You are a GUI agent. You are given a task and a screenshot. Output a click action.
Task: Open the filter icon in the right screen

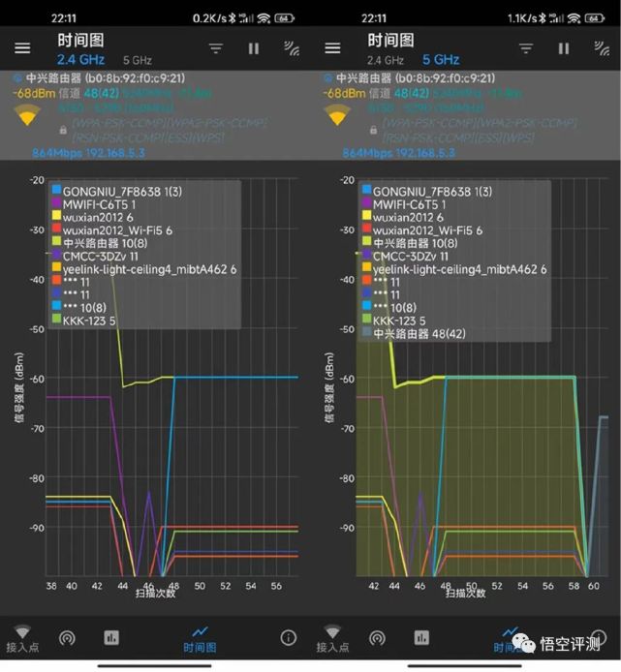526,48
